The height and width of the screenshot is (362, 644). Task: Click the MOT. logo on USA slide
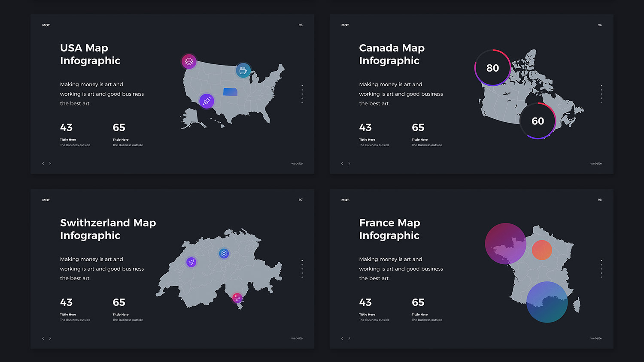(x=46, y=25)
